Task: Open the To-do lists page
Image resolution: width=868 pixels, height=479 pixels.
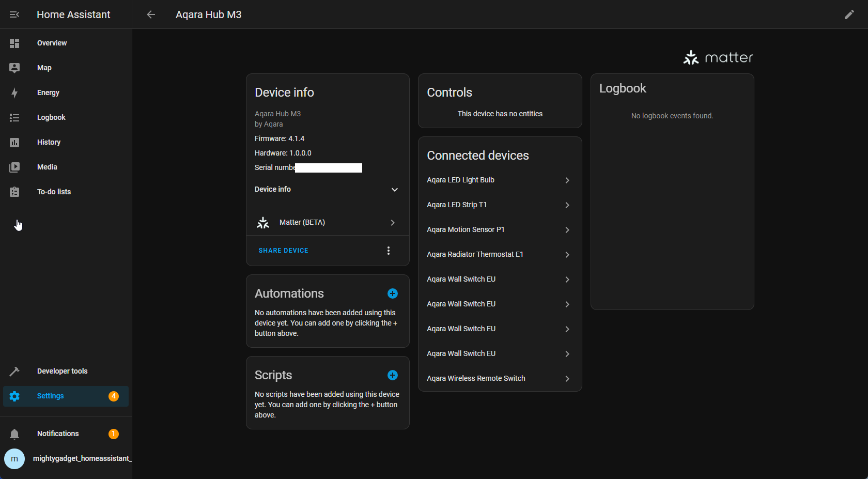Action: coord(54,192)
